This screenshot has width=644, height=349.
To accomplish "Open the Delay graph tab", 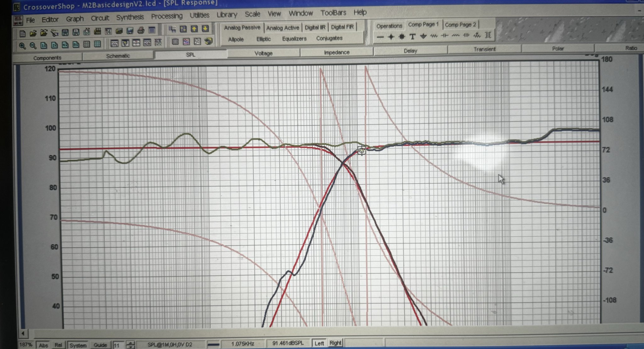I will coord(410,51).
